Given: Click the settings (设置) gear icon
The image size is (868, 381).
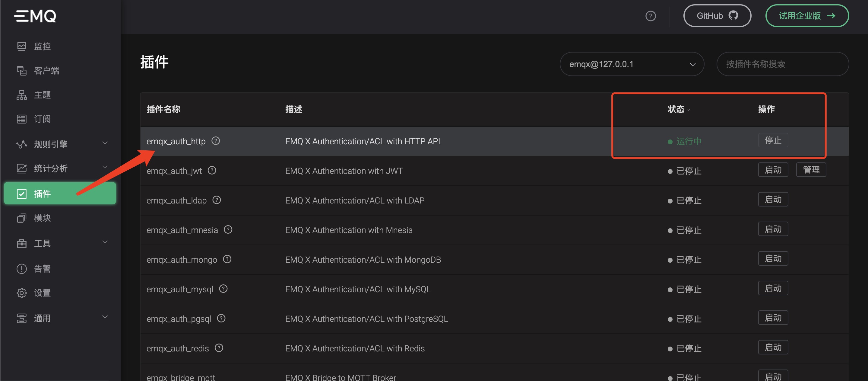Looking at the screenshot, I should point(22,293).
